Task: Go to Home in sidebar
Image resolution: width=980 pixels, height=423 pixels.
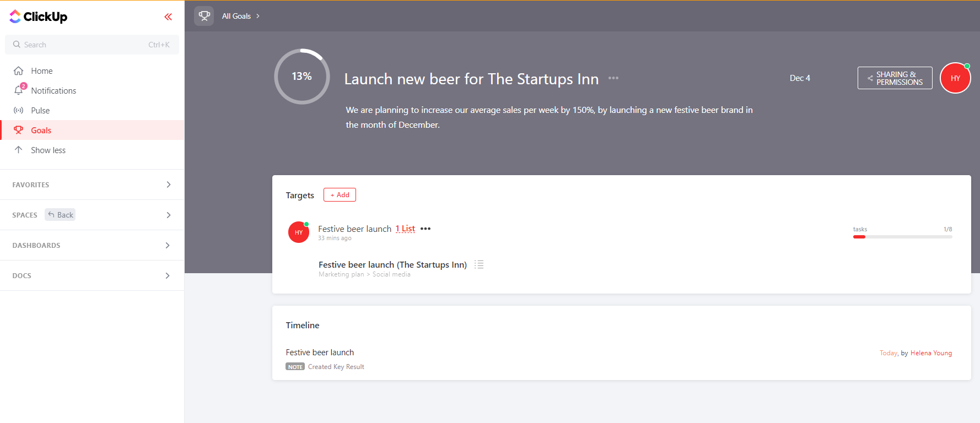Action: click(x=41, y=71)
